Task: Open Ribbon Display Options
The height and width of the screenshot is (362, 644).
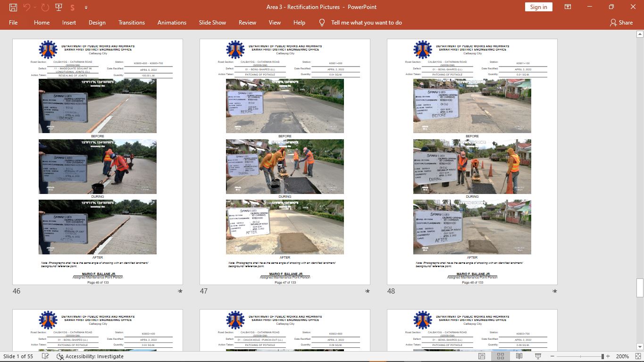Action: tap(568, 7)
